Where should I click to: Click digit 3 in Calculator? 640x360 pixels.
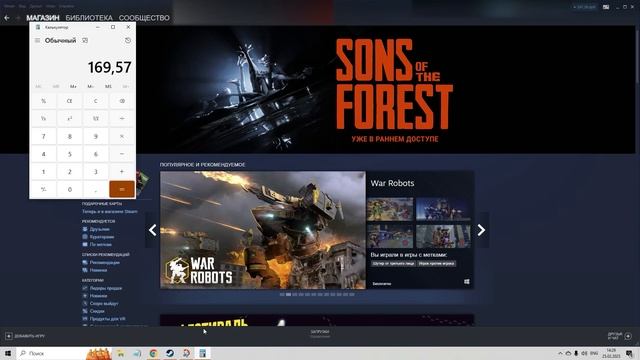point(96,171)
